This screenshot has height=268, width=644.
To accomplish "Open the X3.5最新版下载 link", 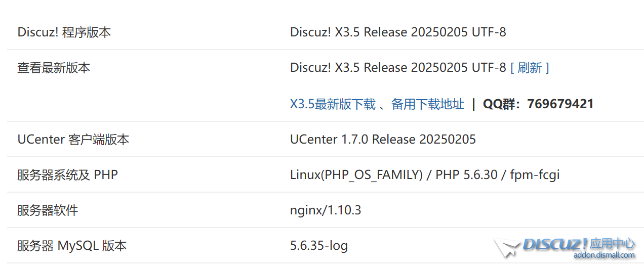I will pos(333,104).
